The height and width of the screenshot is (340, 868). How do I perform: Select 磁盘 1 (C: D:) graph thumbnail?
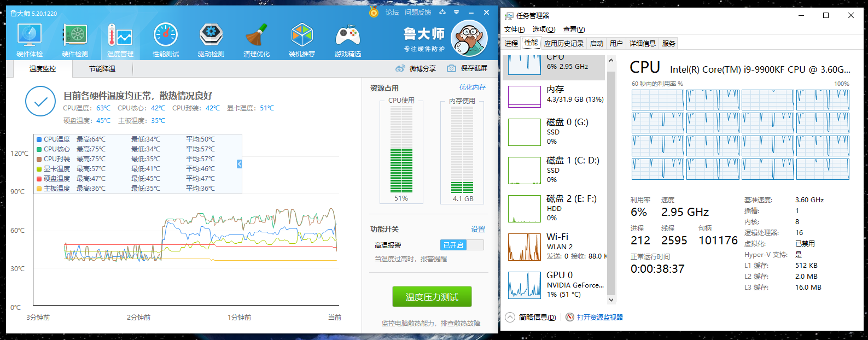click(x=525, y=171)
